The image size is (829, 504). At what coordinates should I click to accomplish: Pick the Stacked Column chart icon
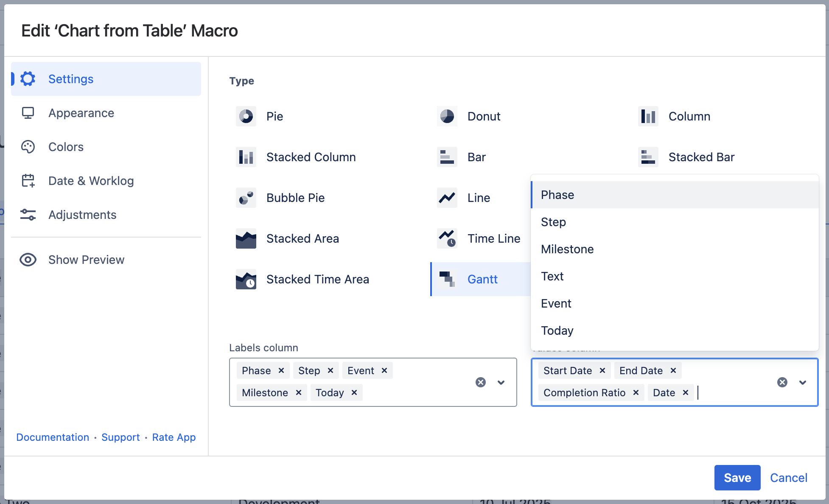click(246, 157)
